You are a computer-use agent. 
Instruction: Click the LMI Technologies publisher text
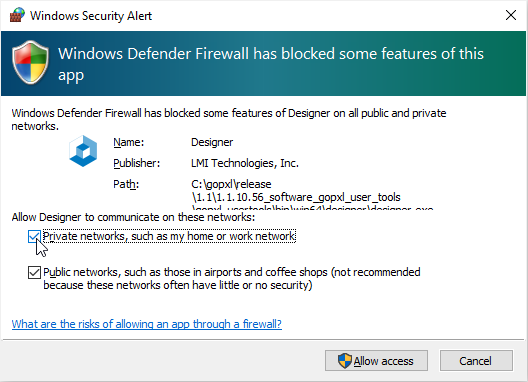pyautogui.click(x=245, y=163)
